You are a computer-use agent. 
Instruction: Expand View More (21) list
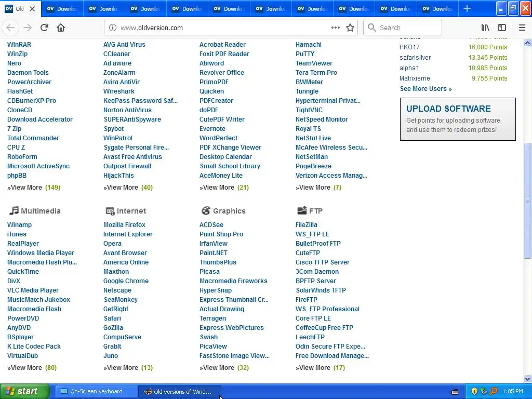pyautogui.click(x=224, y=187)
